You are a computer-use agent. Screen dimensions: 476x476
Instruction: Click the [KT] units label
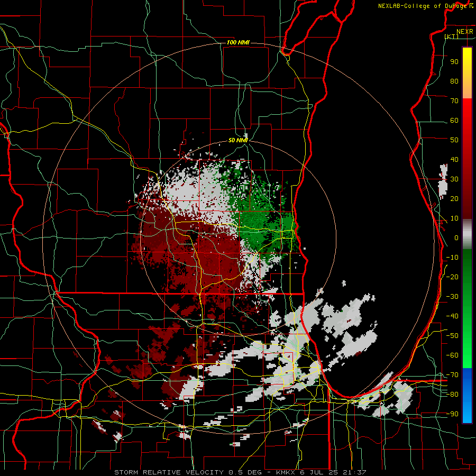pyautogui.click(x=451, y=36)
